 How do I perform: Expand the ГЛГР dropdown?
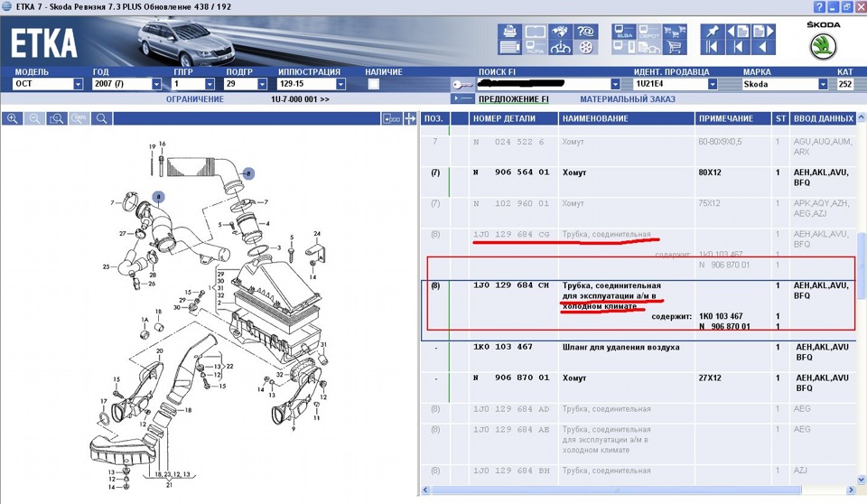[x=210, y=84]
